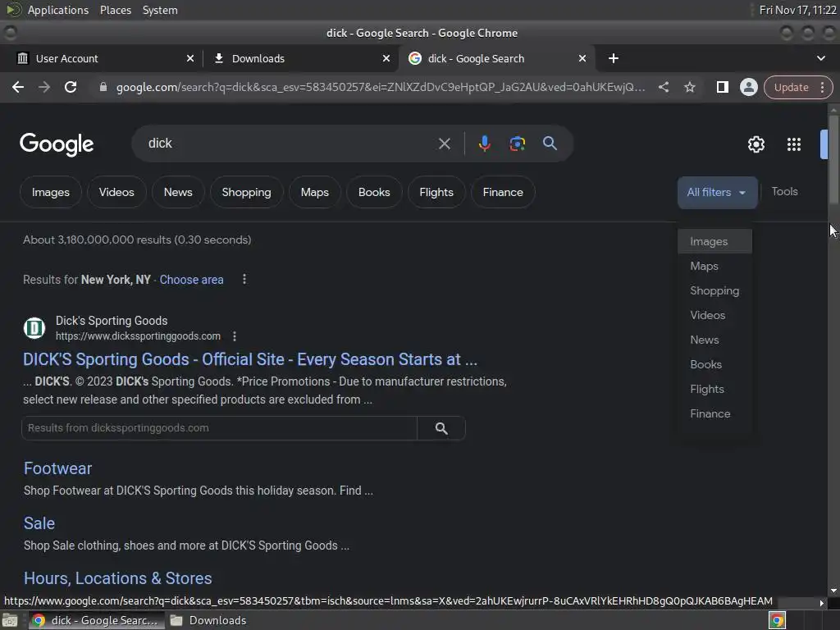This screenshot has width=840, height=630.
Task: Open the DICK'S Sporting Goods Official Site result
Action: click(249, 359)
